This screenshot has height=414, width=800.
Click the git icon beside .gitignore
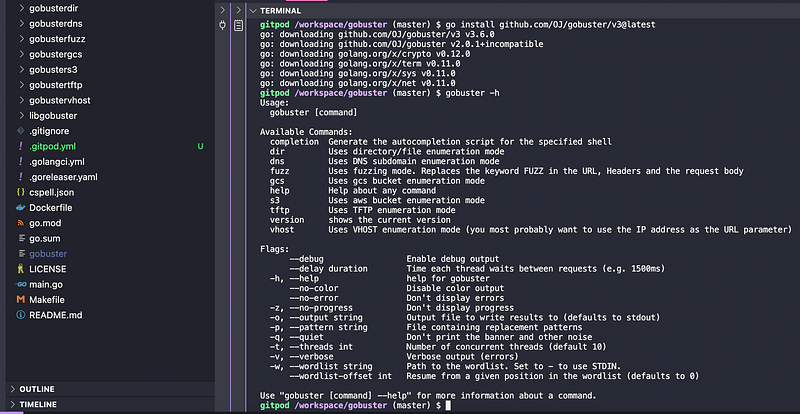[x=20, y=131]
